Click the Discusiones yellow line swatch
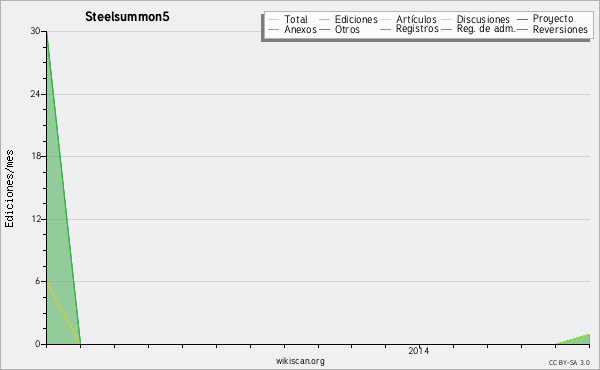Screen dimensions: 600x370 [447, 20]
